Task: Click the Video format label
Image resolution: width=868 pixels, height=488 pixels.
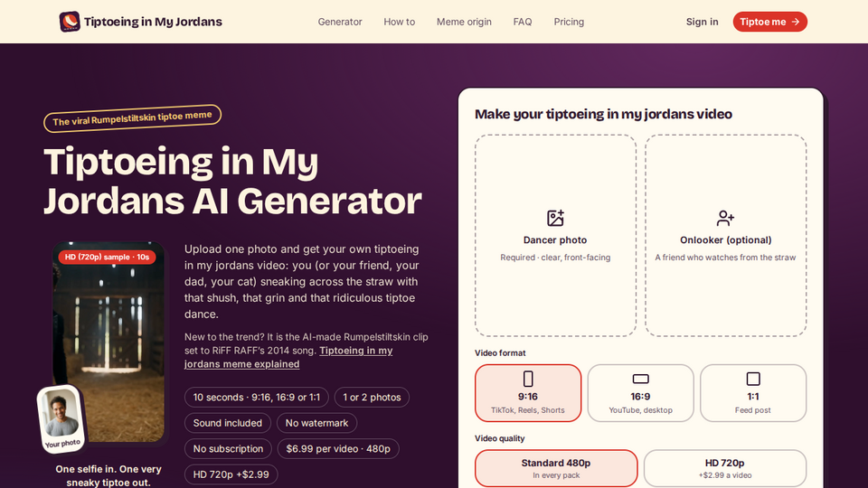Action: click(x=500, y=353)
